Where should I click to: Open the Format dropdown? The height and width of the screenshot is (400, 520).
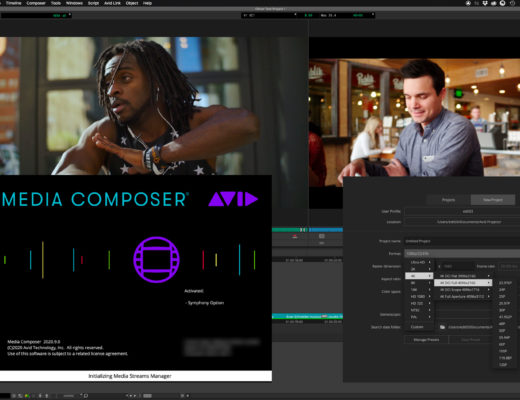coord(462,254)
